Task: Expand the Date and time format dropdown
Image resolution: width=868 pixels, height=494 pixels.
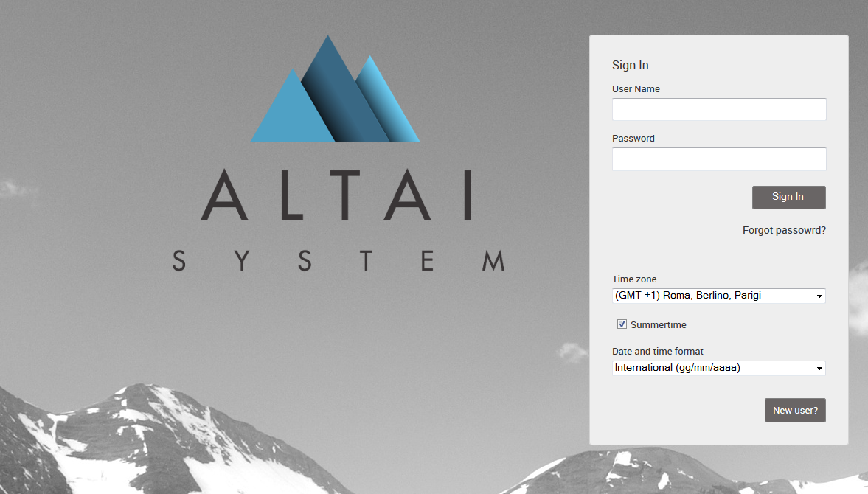Action: pos(718,368)
